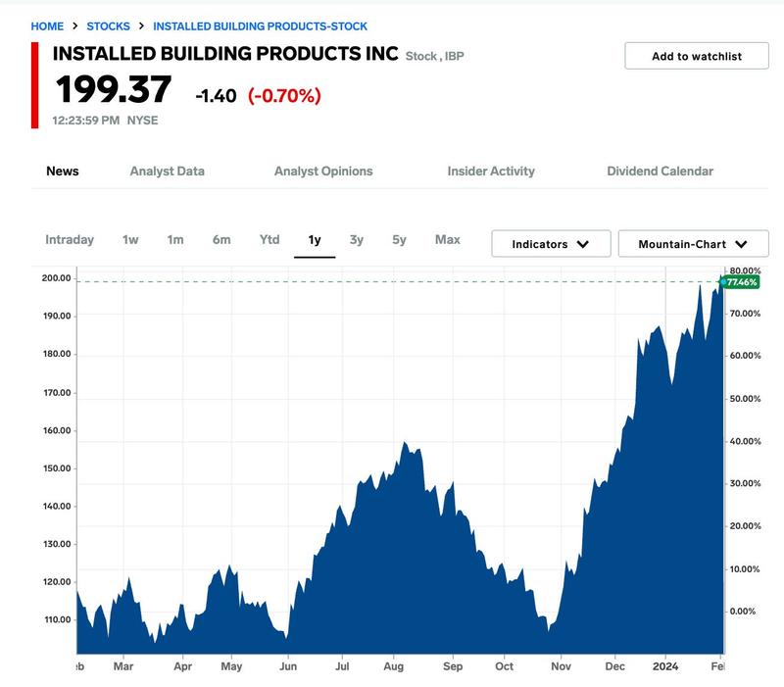Click the 130.00 price axis label
The image size is (784, 687).
click(x=57, y=544)
